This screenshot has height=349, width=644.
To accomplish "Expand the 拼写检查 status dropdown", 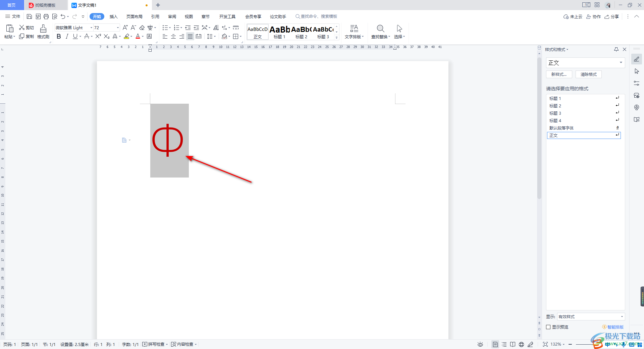I will [x=167, y=344].
